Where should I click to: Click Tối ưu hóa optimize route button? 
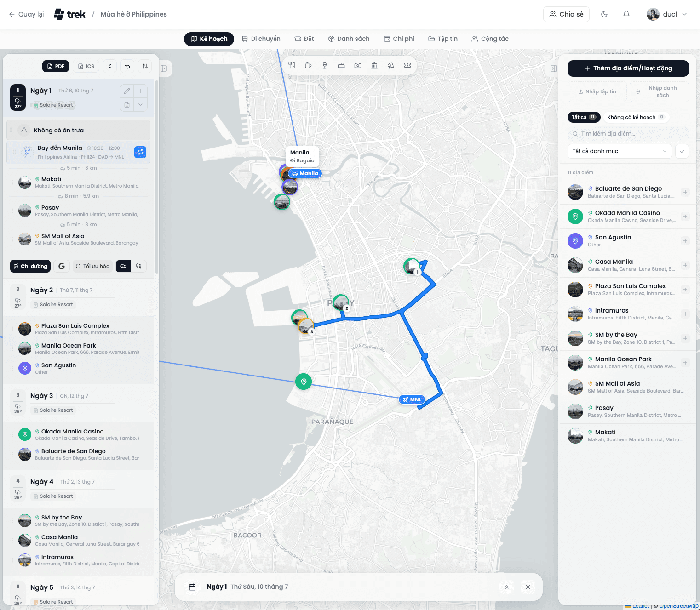(x=93, y=266)
